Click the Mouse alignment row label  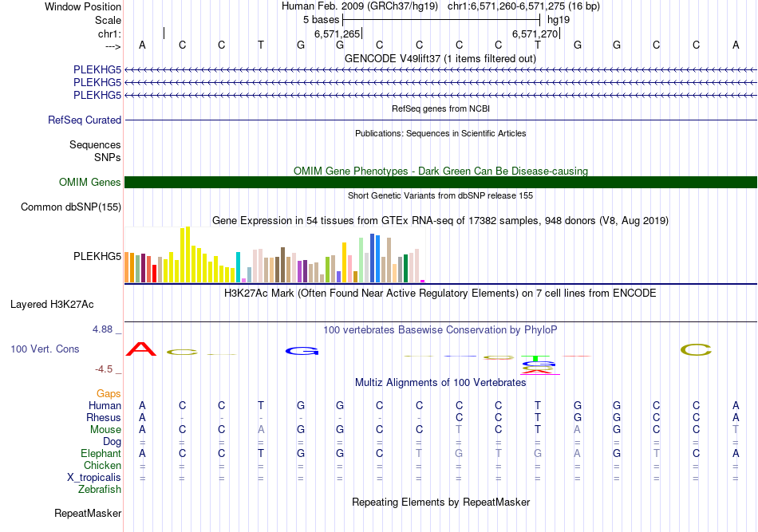(105, 430)
